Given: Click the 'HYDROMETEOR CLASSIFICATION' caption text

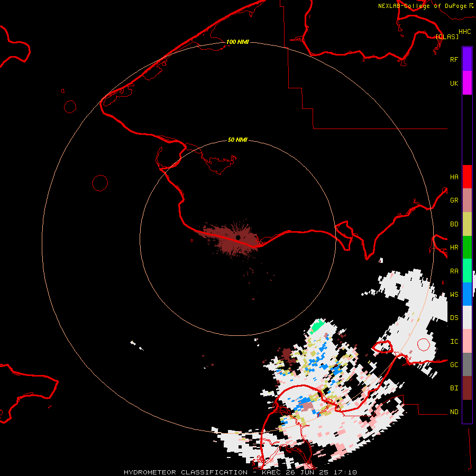Looking at the screenshot, I should [186, 472].
